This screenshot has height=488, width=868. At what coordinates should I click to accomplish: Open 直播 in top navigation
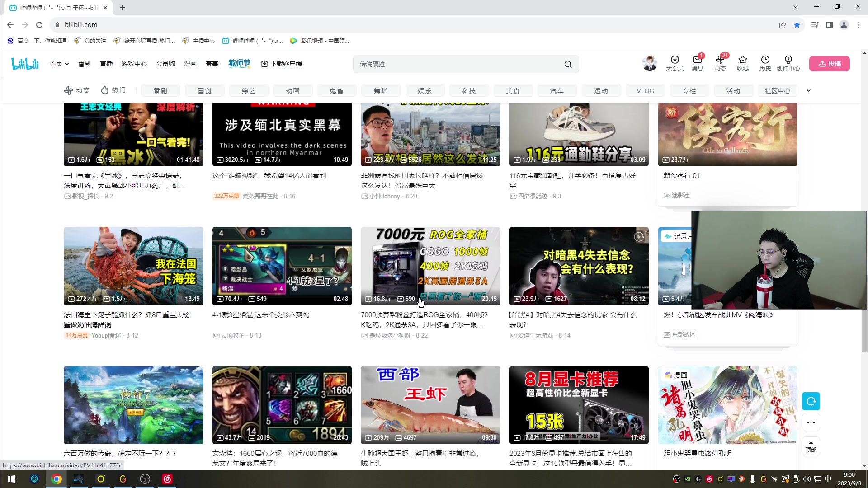pos(106,64)
